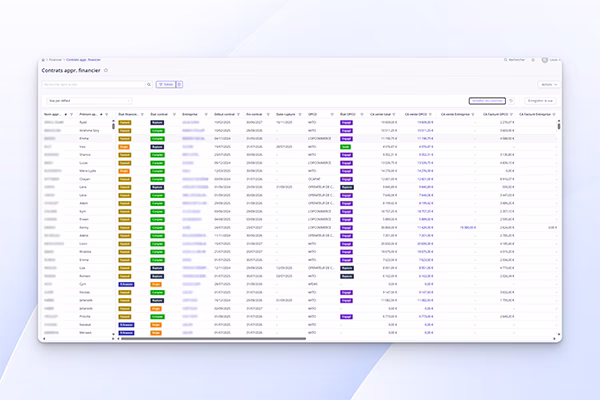Open filter icon on Entreprise column

pyautogui.click(x=206, y=114)
